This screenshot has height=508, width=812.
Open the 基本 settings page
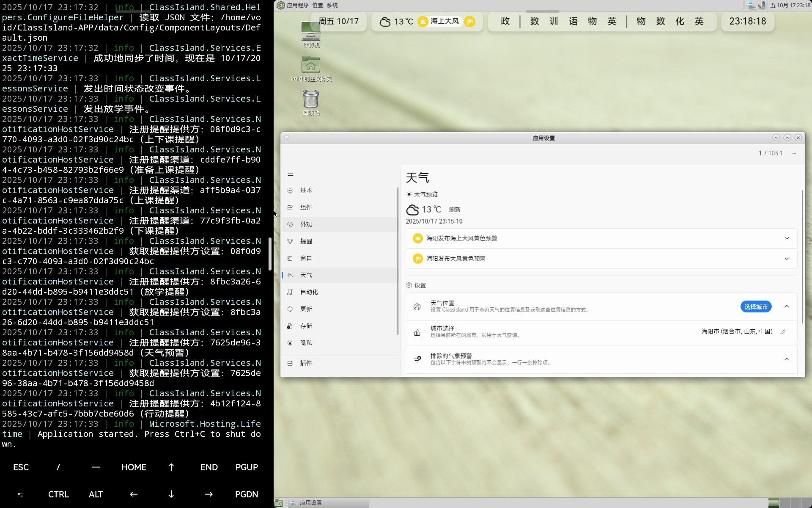[306, 190]
